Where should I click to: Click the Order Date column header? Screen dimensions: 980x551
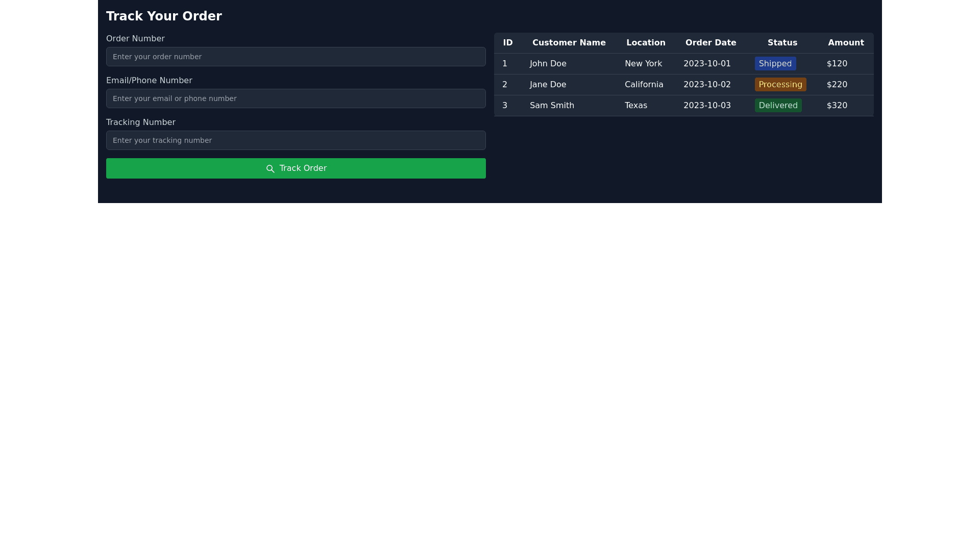click(x=710, y=43)
